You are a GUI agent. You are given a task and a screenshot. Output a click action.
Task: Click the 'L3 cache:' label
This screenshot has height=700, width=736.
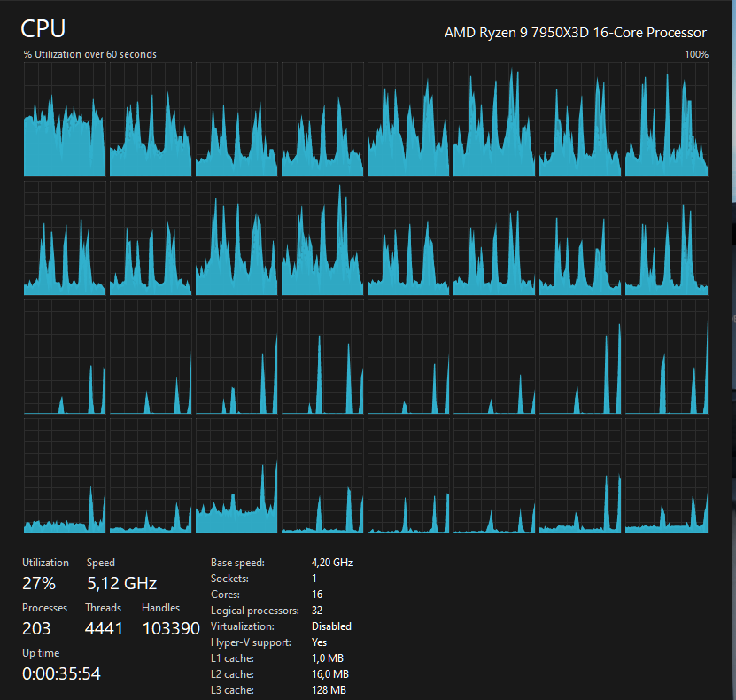232,690
